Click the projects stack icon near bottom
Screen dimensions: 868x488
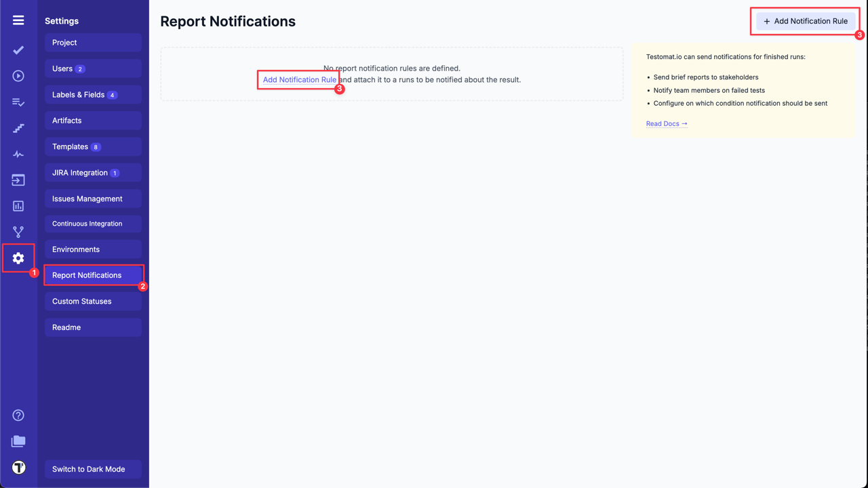[18, 441]
